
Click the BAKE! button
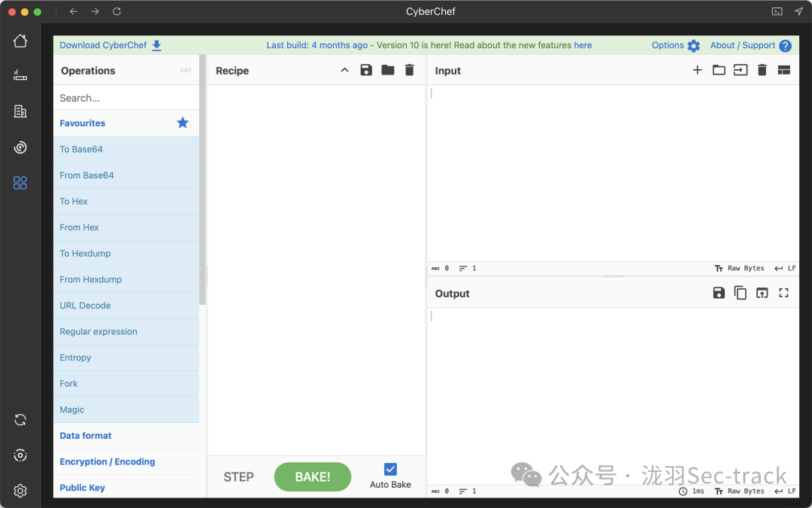pos(313,477)
